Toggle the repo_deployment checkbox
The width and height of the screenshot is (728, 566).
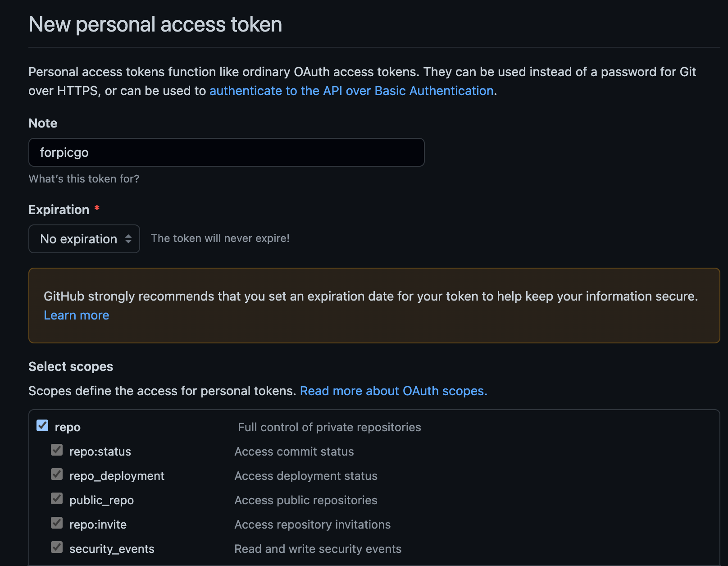click(57, 474)
